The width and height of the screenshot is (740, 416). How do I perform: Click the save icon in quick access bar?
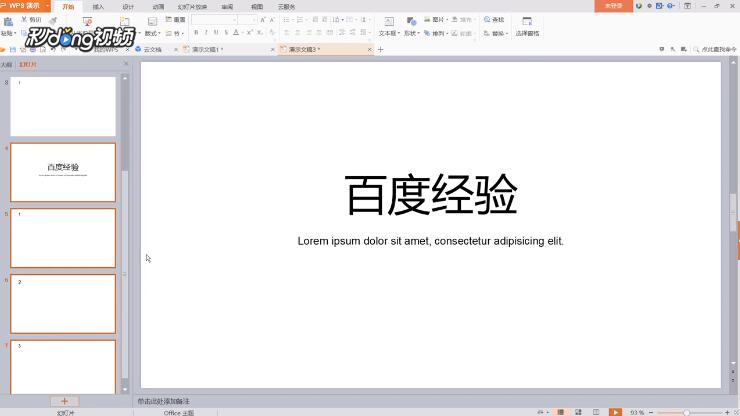(x=13, y=49)
